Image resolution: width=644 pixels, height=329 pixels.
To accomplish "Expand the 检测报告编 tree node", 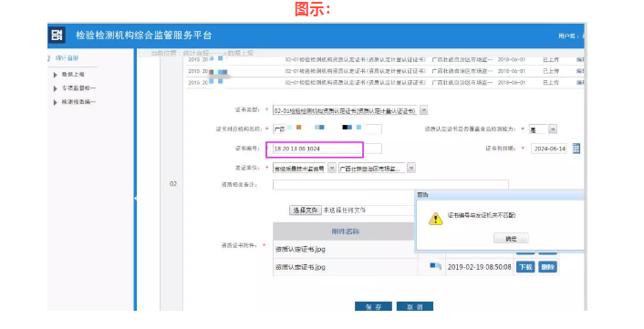I will (x=55, y=103).
